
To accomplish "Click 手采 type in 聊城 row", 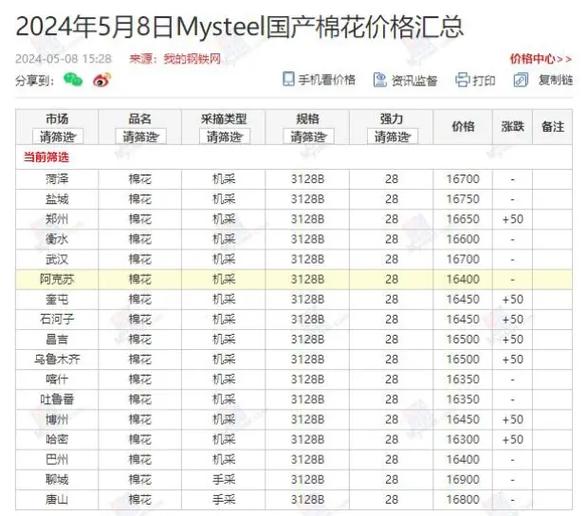I will tap(224, 480).
